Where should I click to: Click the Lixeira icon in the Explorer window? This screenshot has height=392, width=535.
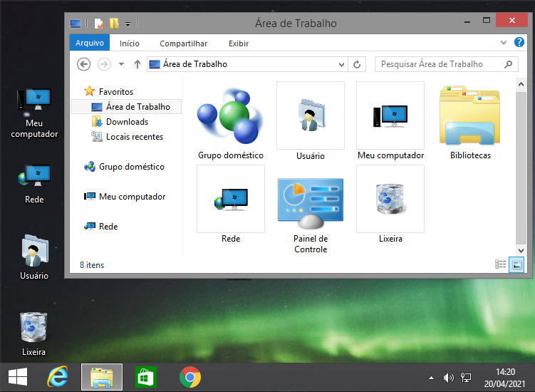pyautogui.click(x=390, y=200)
